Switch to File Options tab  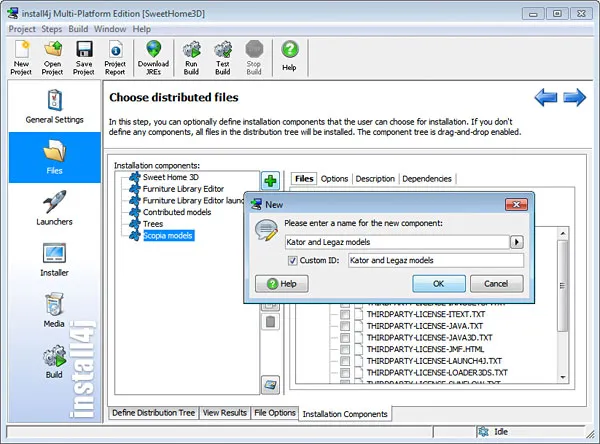tap(275, 413)
